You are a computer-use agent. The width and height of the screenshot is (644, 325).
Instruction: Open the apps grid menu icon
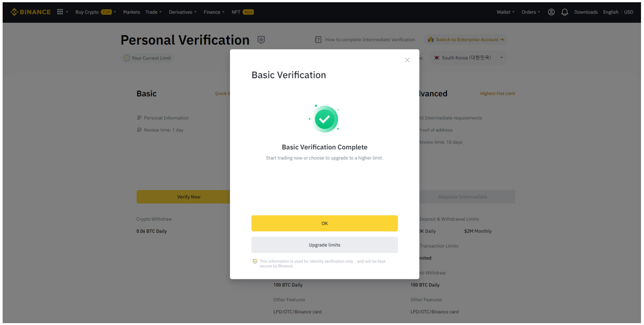coord(60,12)
